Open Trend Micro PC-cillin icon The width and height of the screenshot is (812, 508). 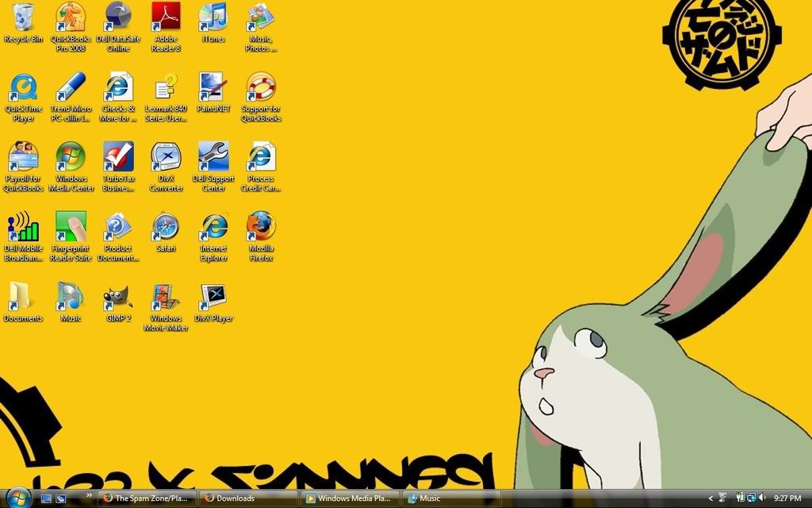(71, 98)
